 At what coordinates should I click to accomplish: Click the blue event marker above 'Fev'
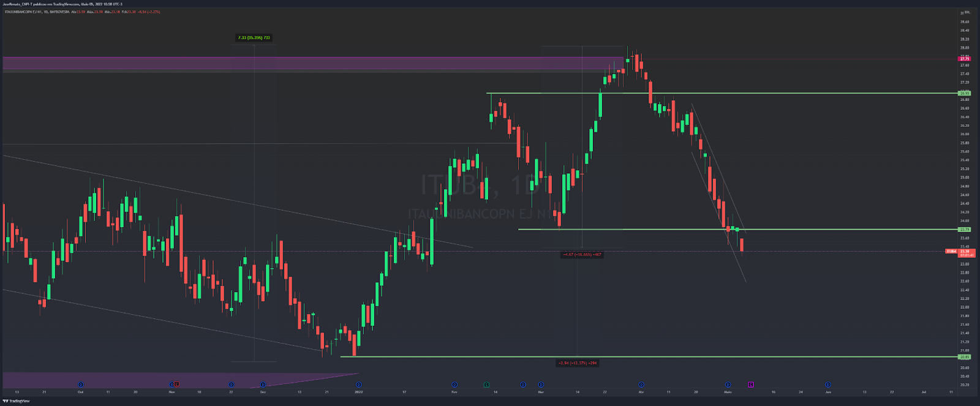(454, 385)
